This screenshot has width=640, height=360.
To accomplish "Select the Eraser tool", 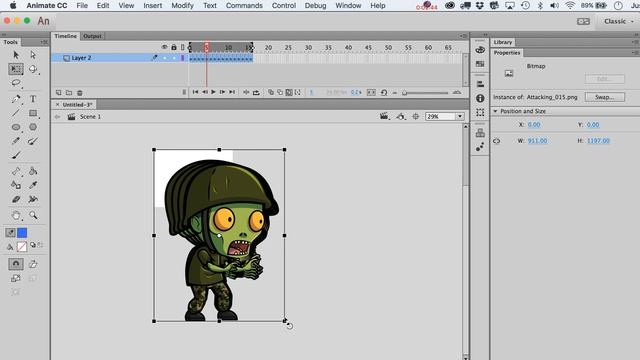I will point(16,199).
